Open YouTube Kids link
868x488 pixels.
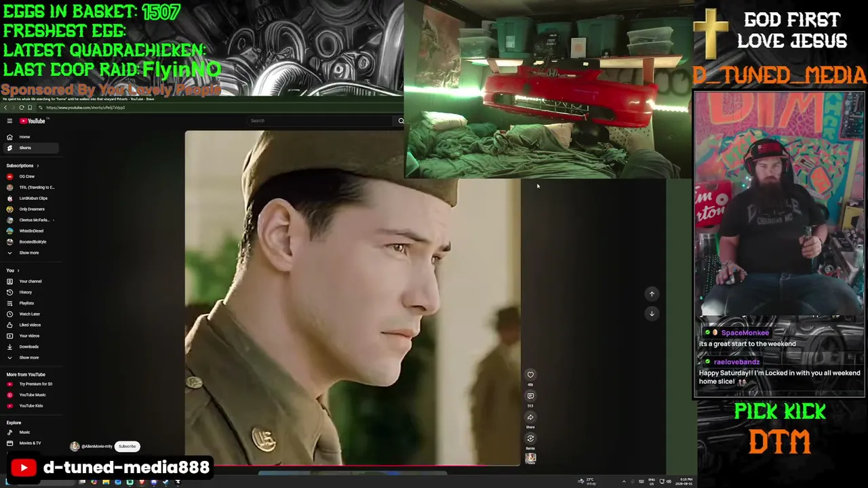click(x=31, y=405)
